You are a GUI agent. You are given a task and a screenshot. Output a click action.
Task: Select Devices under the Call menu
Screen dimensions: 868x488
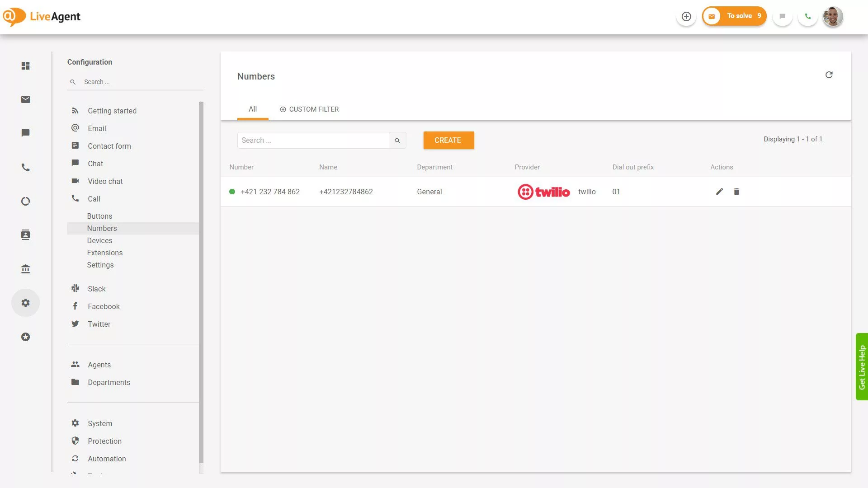99,240
